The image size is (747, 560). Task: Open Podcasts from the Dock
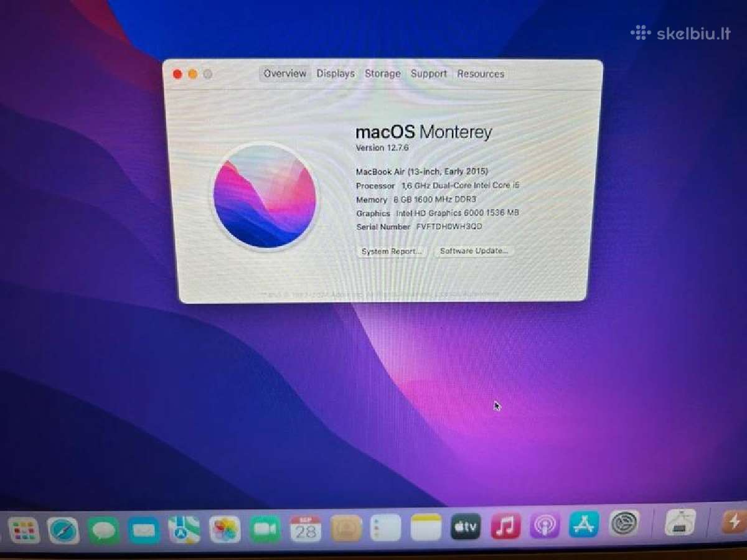click(x=545, y=526)
